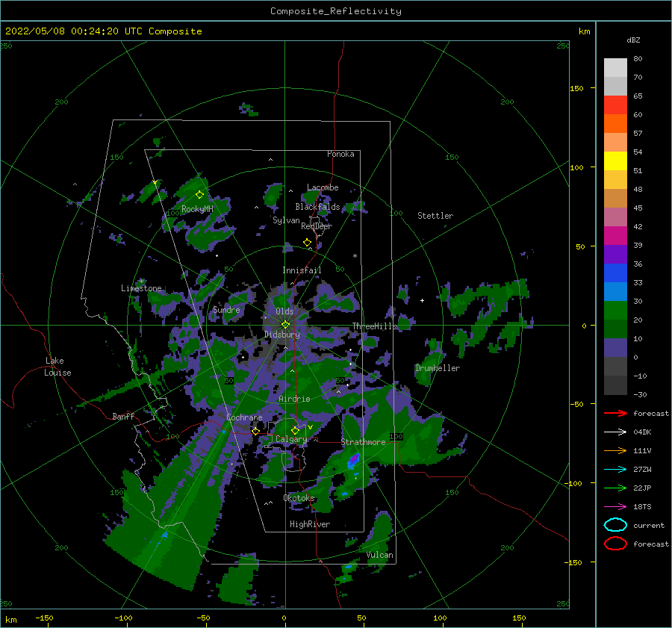
Task: Click the yellow diamond radar site near Olds
Action: point(285,325)
